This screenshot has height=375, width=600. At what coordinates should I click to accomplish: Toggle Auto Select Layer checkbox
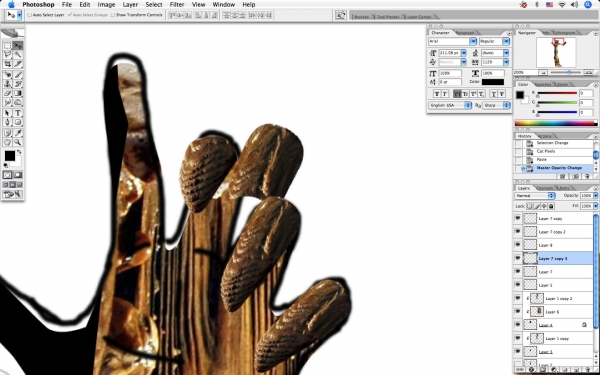(29, 15)
